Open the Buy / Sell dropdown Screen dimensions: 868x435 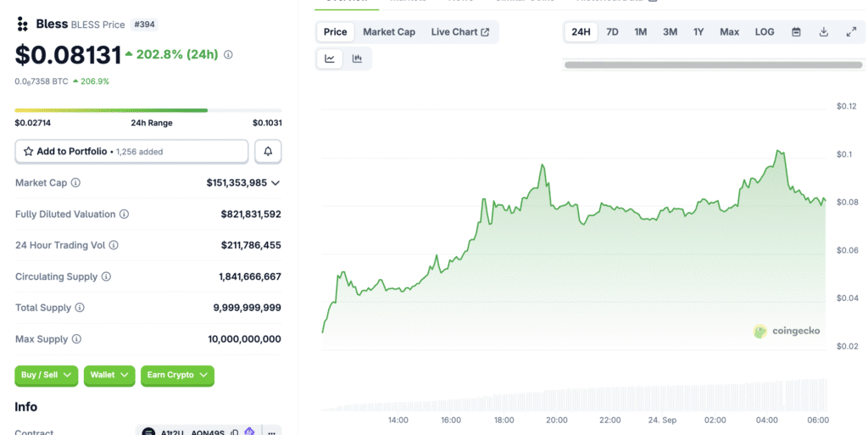pyautogui.click(x=46, y=376)
